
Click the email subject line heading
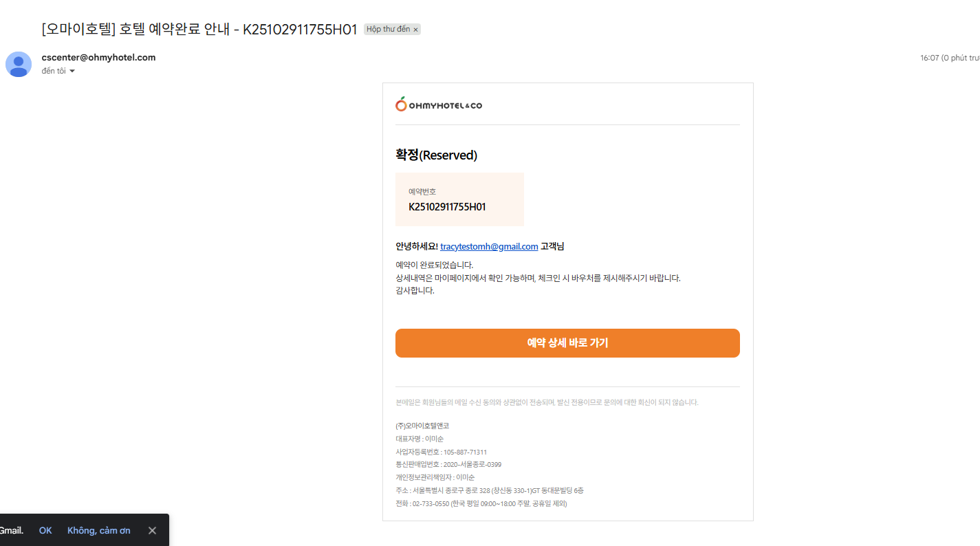pyautogui.click(x=199, y=30)
